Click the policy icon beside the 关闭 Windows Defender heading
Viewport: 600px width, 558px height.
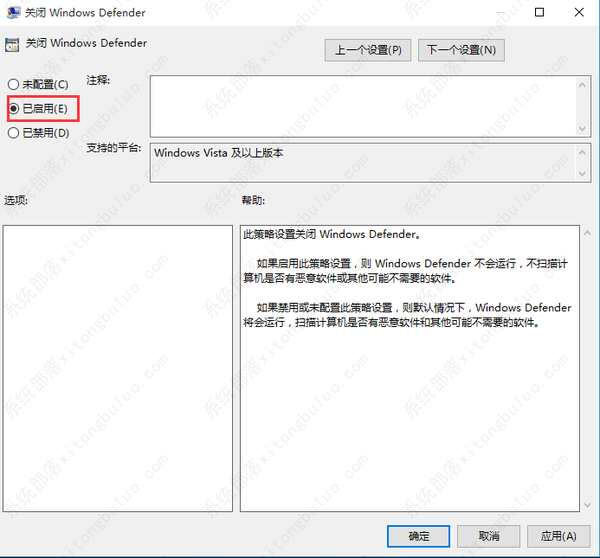[13, 45]
